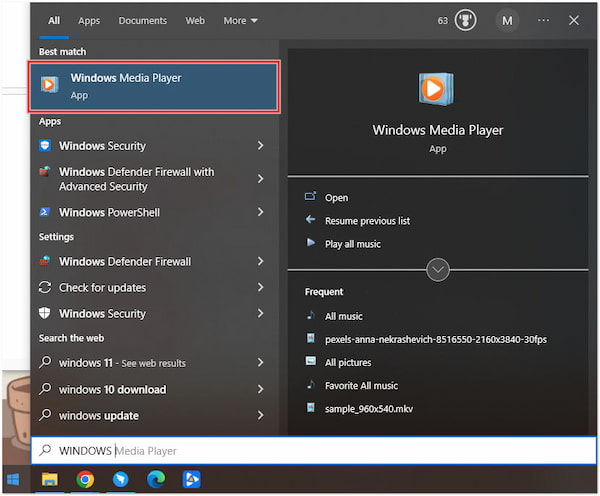The height and width of the screenshot is (496, 600).
Task: Click the rewards points number 63
Action: click(x=443, y=21)
